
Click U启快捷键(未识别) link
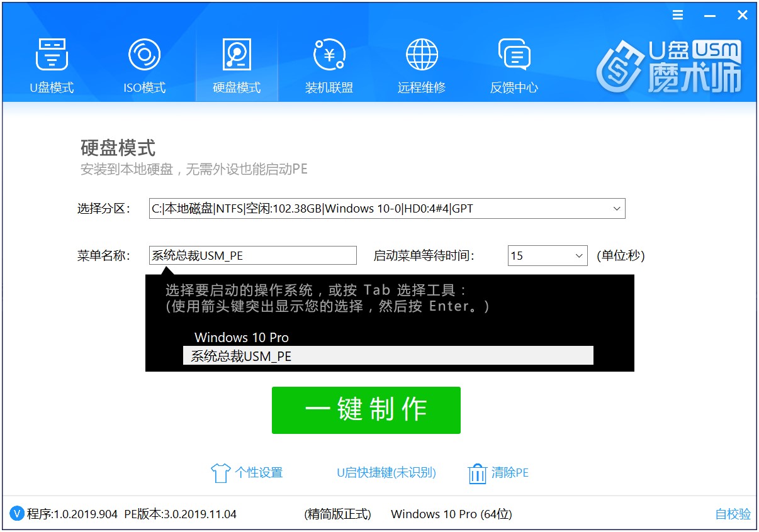[x=386, y=473]
